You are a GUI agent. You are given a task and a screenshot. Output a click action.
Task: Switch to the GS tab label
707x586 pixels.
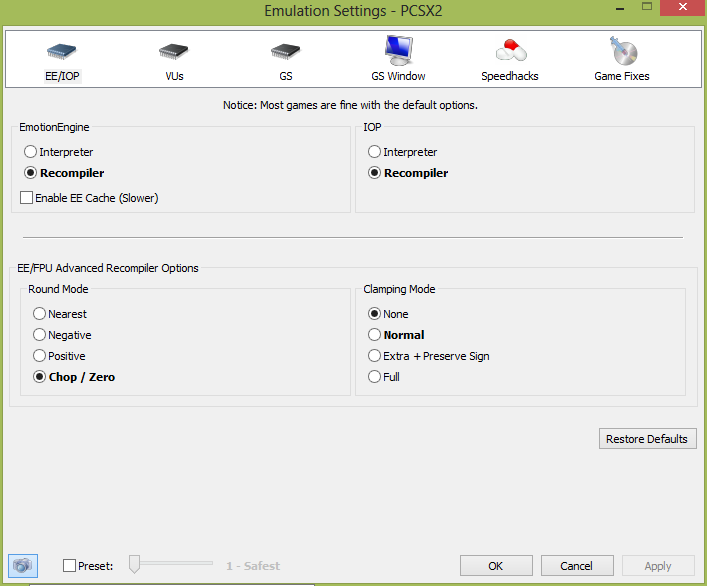click(286, 76)
